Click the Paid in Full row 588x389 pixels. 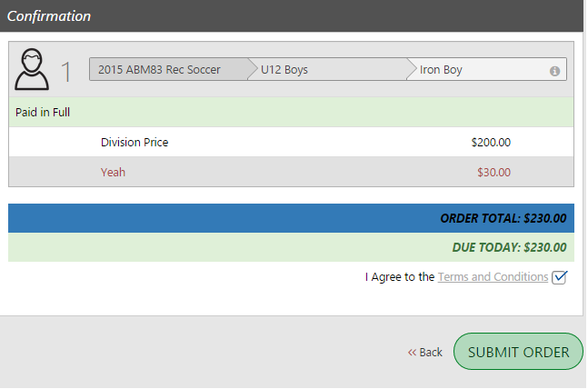(x=291, y=112)
